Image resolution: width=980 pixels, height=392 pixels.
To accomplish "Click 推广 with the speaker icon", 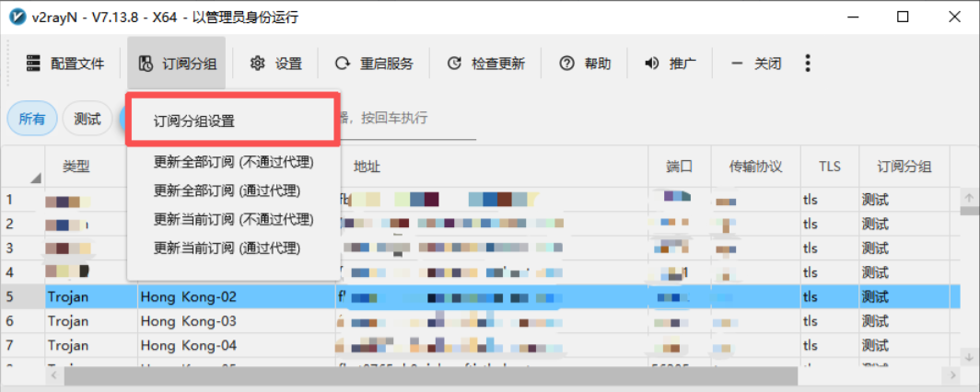I will pyautogui.click(x=670, y=63).
